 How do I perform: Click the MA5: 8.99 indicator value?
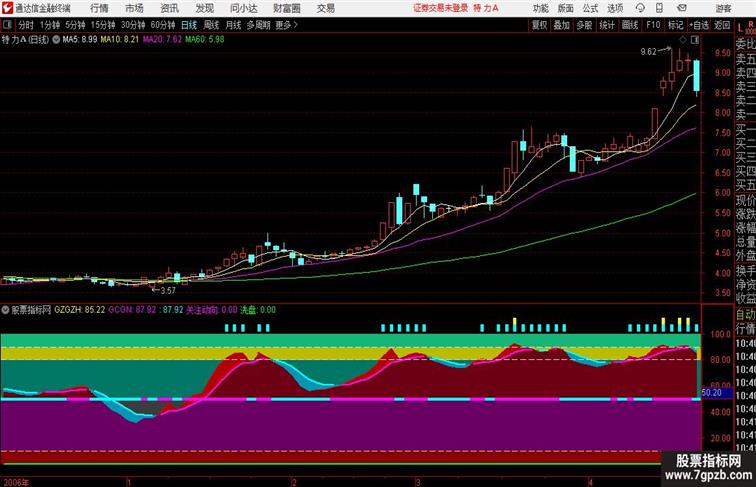80,40
